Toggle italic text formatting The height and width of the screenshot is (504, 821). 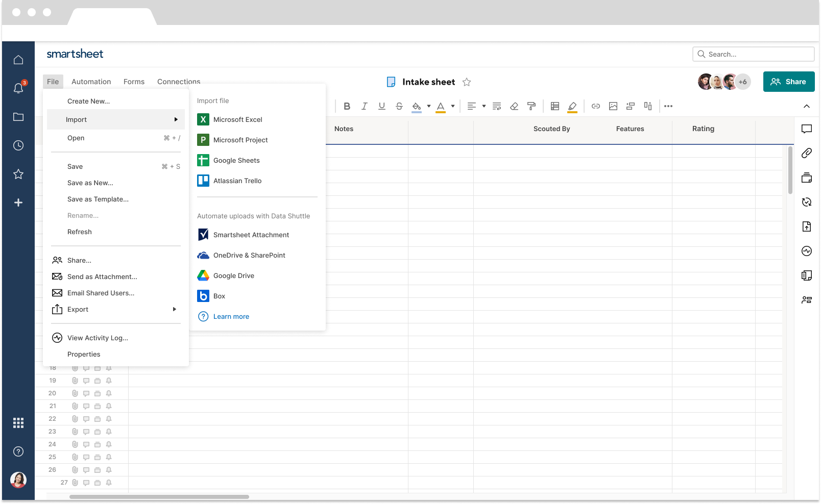tap(364, 106)
